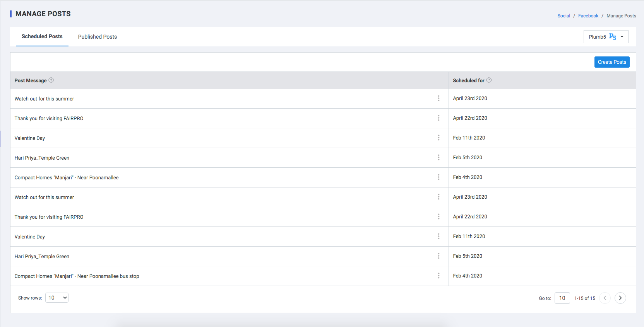Click the Go to page input field
This screenshot has width=644, height=327.
click(x=562, y=298)
